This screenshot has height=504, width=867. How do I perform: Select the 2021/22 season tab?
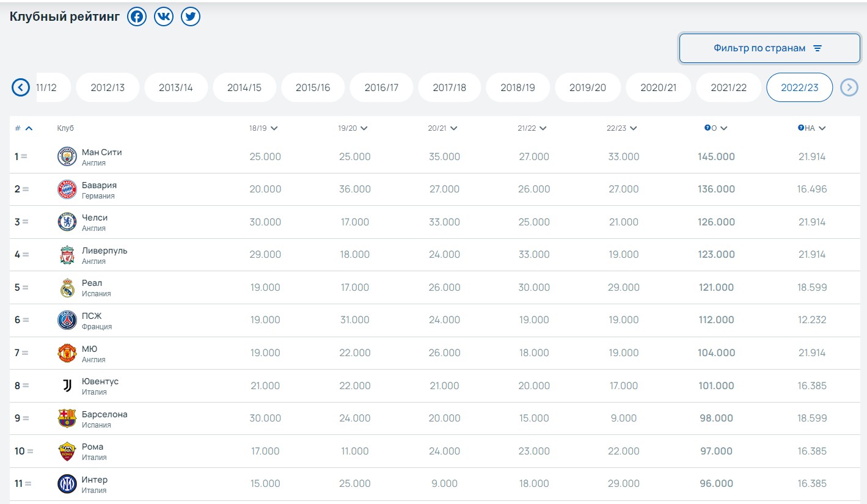click(x=728, y=87)
